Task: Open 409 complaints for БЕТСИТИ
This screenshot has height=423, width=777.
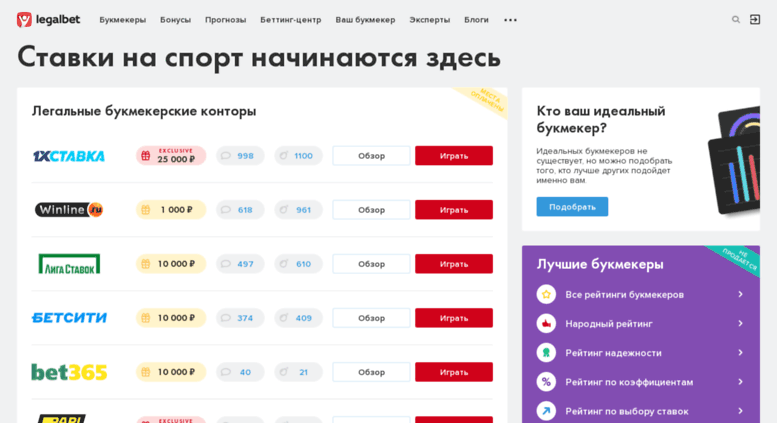Action: pos(298,318)
